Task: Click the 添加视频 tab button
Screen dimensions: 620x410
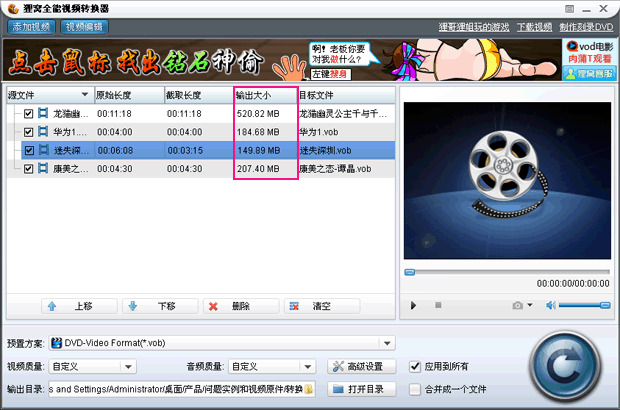Action: (x=31, y=26)
